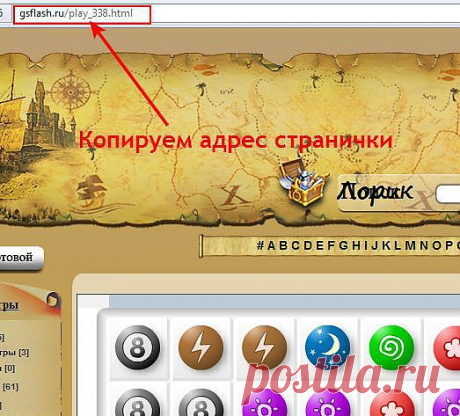Open games starting with letter A
Viewport: 460px width, 416px height.
pos(271,246)
